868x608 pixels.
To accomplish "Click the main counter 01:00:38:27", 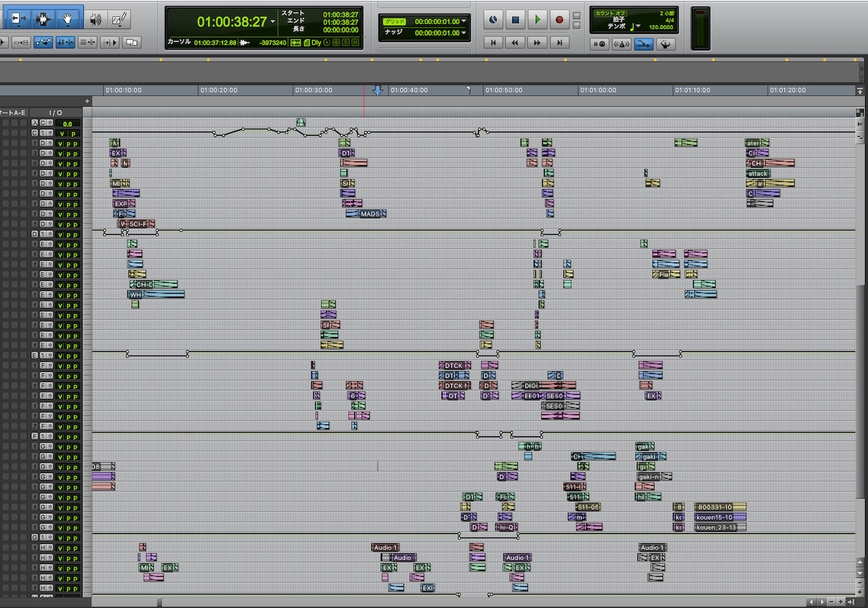I will 232,22.
